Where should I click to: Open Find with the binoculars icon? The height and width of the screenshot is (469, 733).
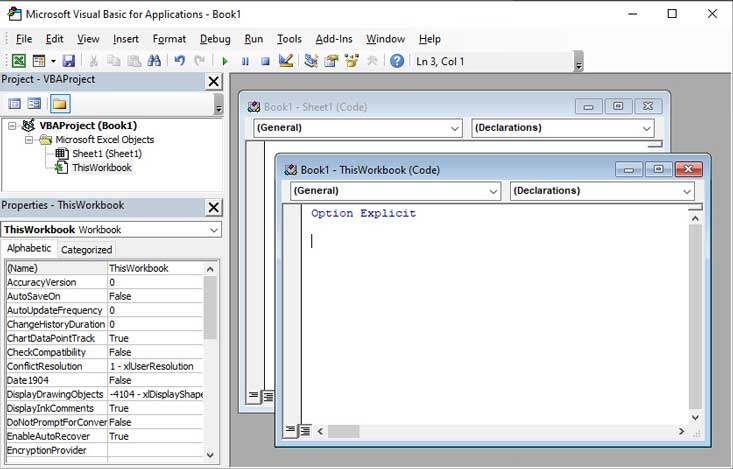154,61
